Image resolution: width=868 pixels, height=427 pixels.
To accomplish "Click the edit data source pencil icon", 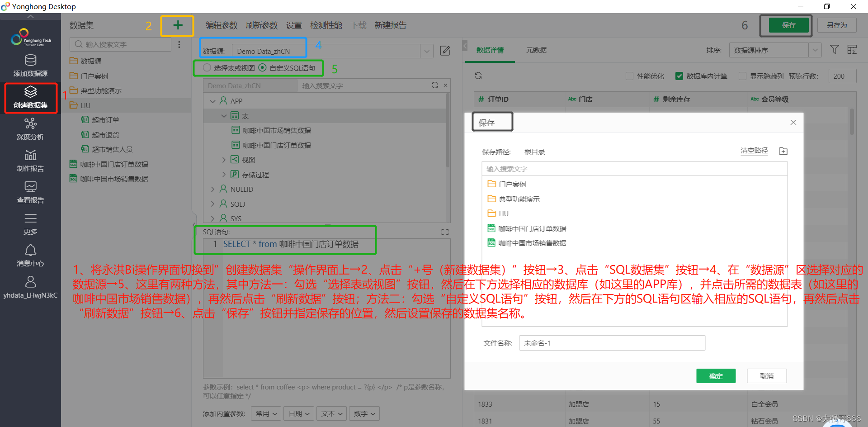I will click(445, 51).
